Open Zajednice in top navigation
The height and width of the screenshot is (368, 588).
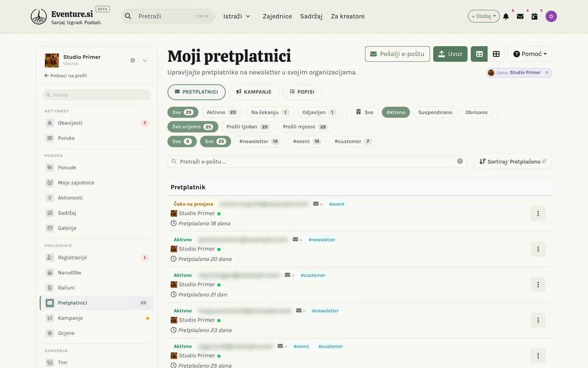277,16
